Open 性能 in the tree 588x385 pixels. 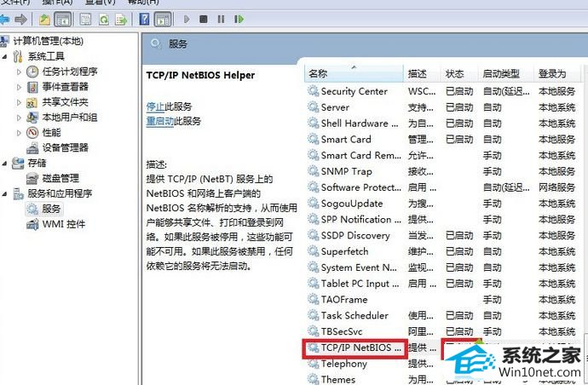coord(51,132)
